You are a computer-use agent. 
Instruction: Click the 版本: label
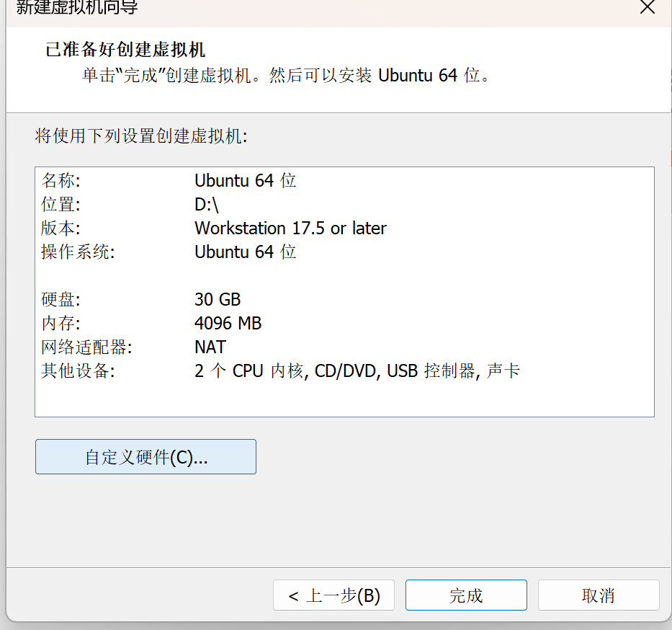[x=61, y=229]
